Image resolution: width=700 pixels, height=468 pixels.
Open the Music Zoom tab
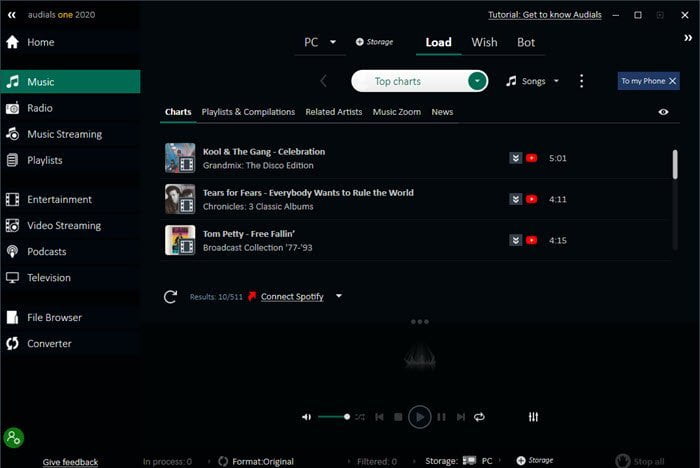(397, 112)
